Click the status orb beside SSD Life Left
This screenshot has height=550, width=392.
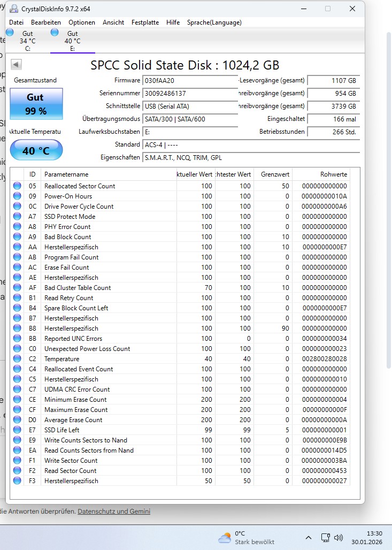[17, 430]
